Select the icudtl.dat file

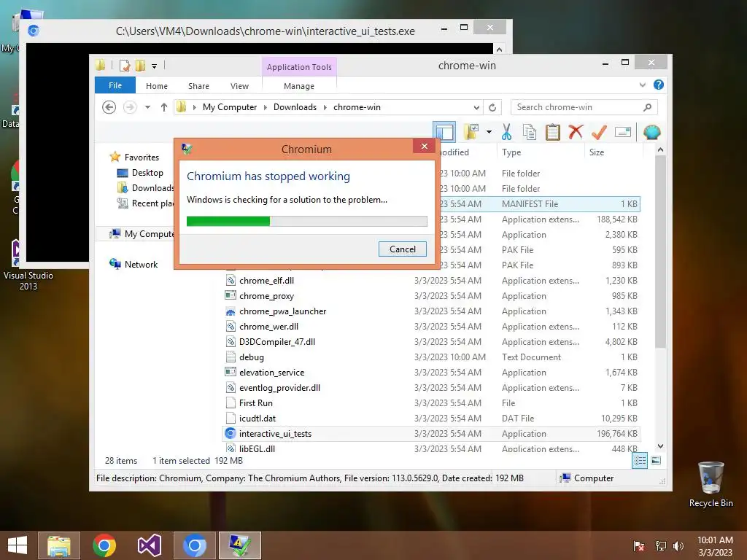coord(258,418)
